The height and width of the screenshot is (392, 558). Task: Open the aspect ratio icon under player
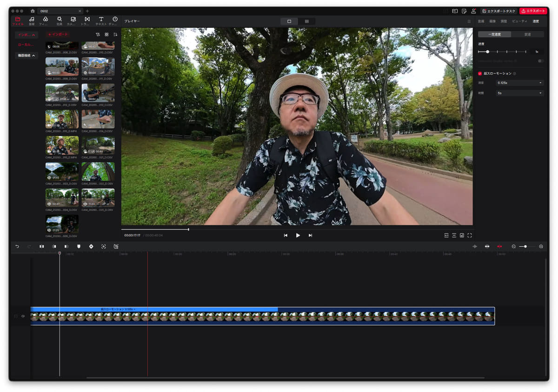pyautogui.click(x=446, y=235)
